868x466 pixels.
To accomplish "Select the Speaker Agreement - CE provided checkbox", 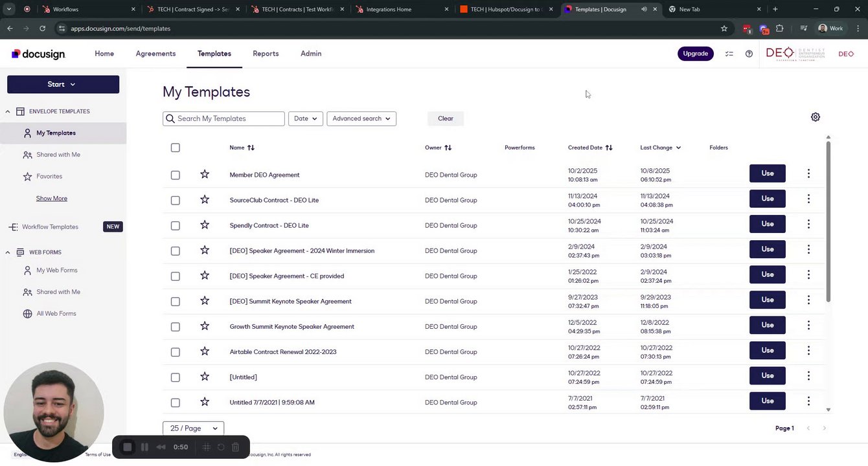I will [176, 276].
